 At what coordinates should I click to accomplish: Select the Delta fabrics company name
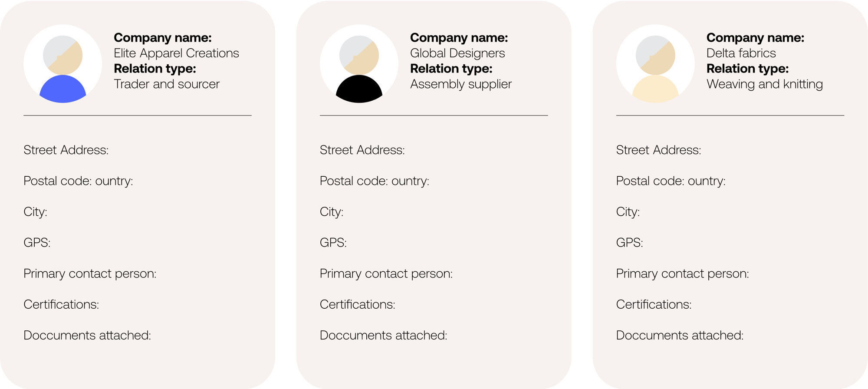coord(741,53)
